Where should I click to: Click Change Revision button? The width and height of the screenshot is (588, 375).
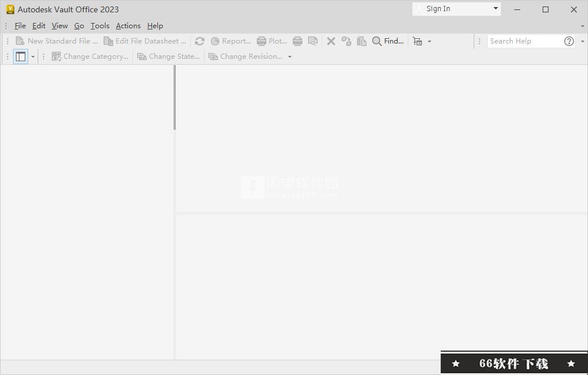tap(245, 57)
